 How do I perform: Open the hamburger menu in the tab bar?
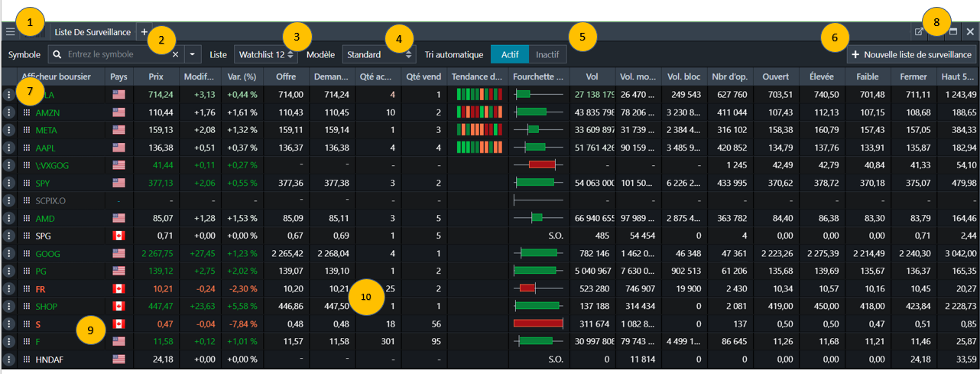tap(10, 32)
